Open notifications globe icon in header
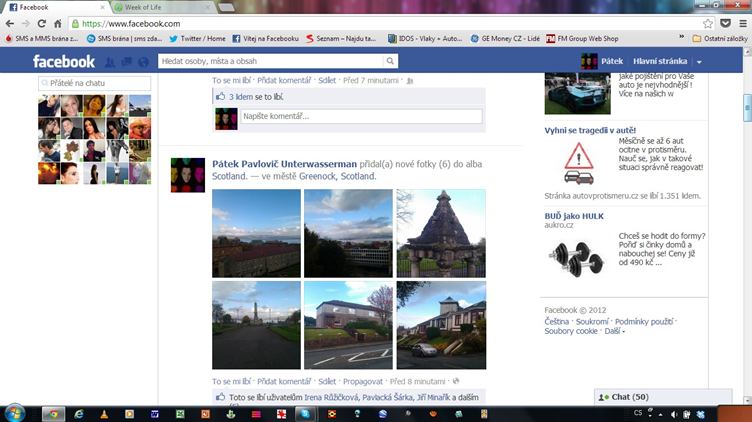The height and width of the screenshot is (422, 752). coord(143,62)
